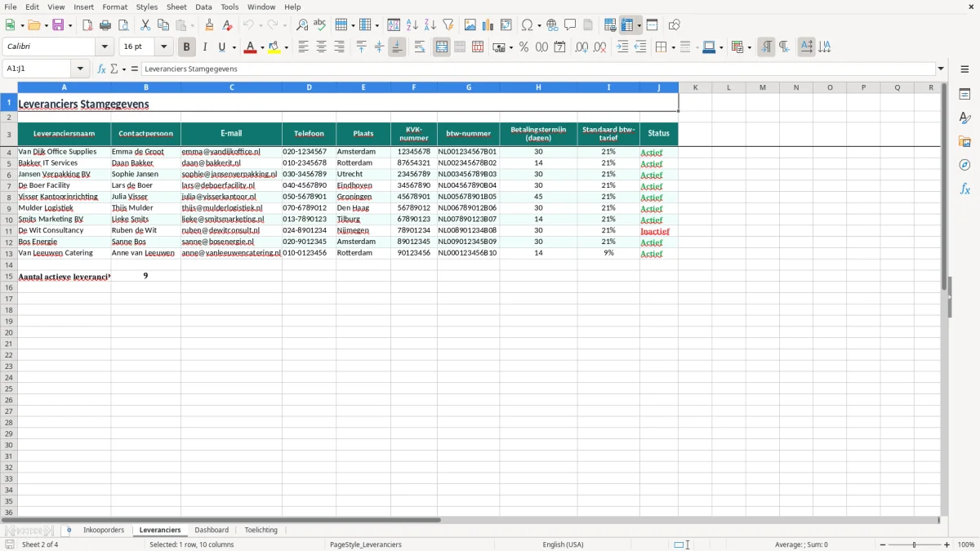
Task: Click the Format as Percent icon
Action: click(x=523, y=47)
